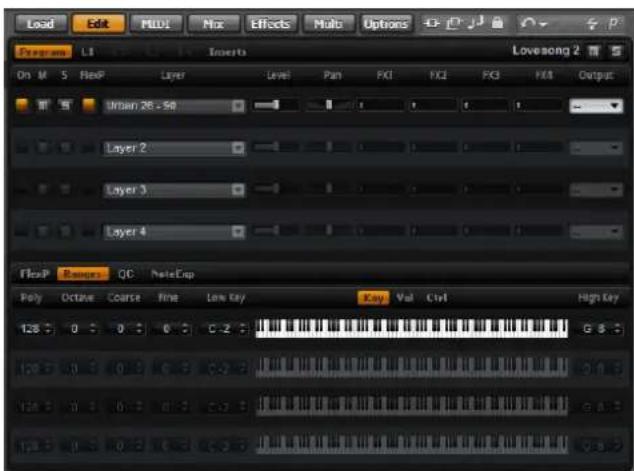634x471 pixels.
Task: Open the Output dropdown for Layer 4
Action: pos(596,232)
